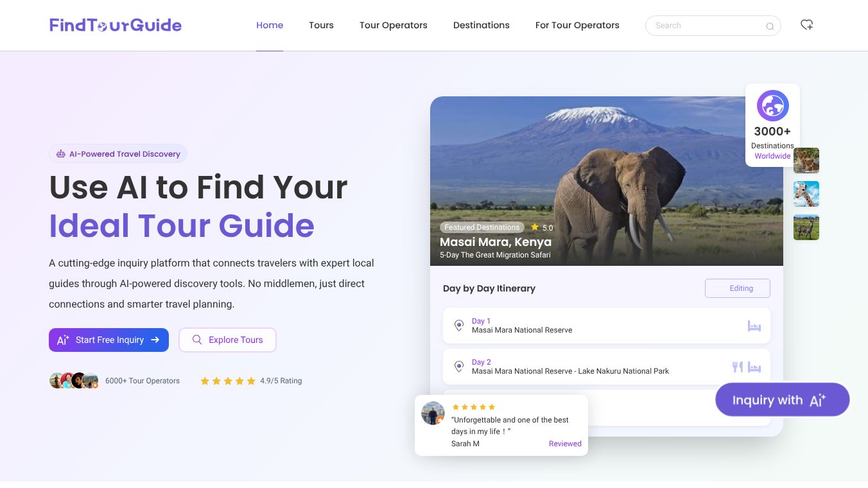
Task: Click the Start Free Inquiry button
Action: point(108,340)
